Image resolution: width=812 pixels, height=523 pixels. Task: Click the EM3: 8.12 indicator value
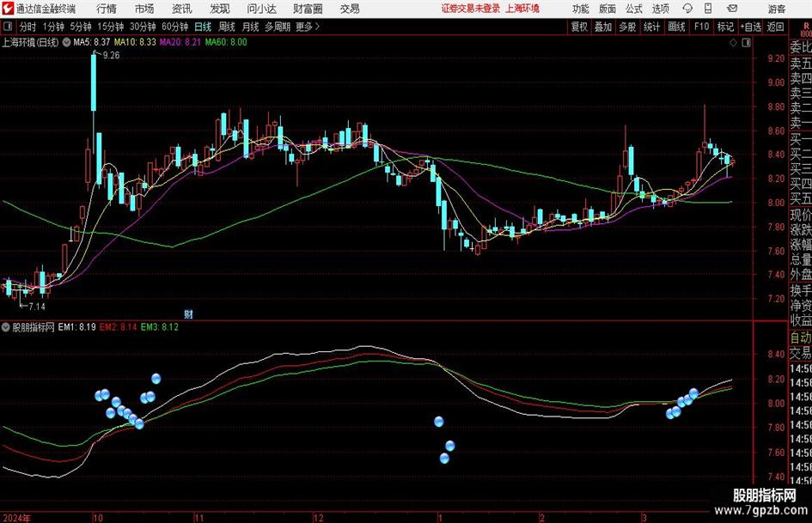(160, 327)
